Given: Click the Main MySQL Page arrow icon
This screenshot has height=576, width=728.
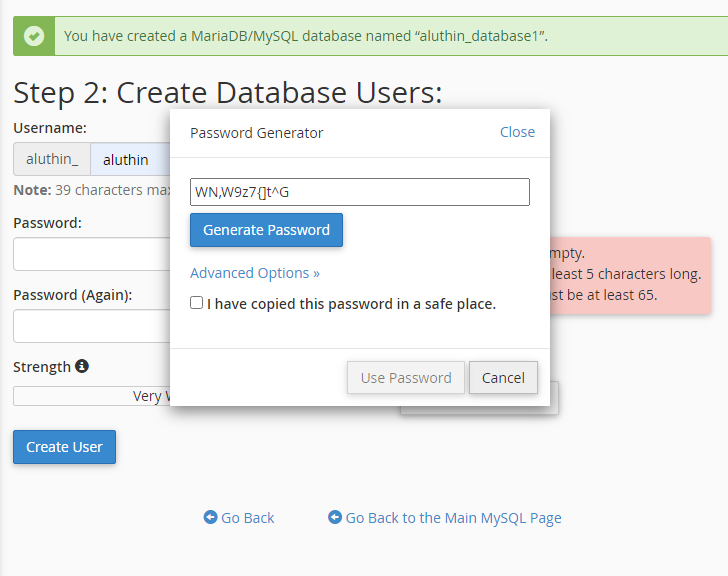Looking at the screenshot, I should tap(335, 517).
